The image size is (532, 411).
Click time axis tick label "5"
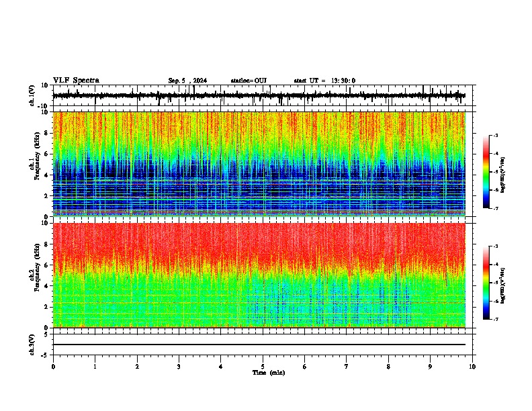tap(263, 367)
